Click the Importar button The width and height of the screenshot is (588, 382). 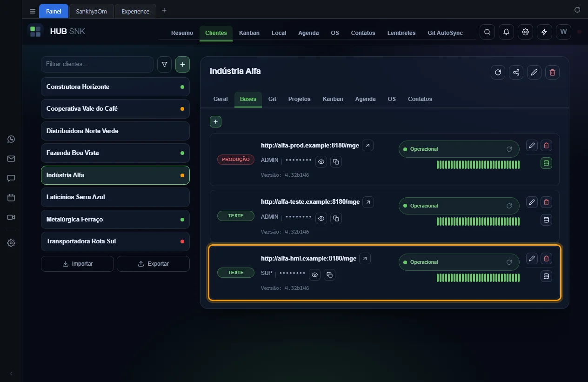77,264
